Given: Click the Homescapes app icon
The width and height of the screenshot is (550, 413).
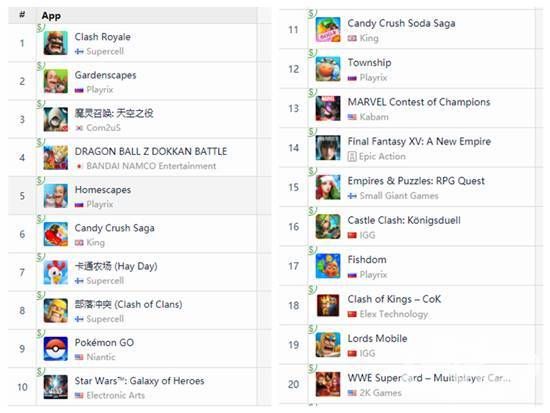Looking at the screenshot, I should point(55,196).
